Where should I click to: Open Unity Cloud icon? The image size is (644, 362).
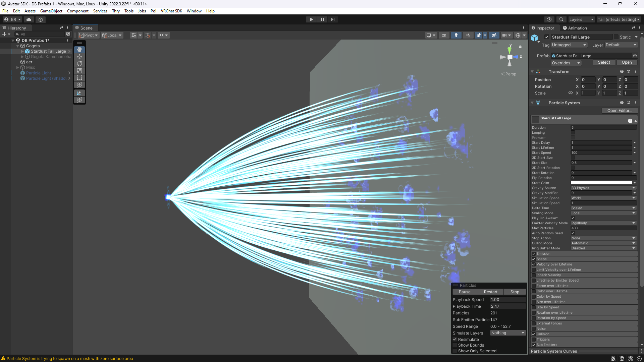[29, 19]
